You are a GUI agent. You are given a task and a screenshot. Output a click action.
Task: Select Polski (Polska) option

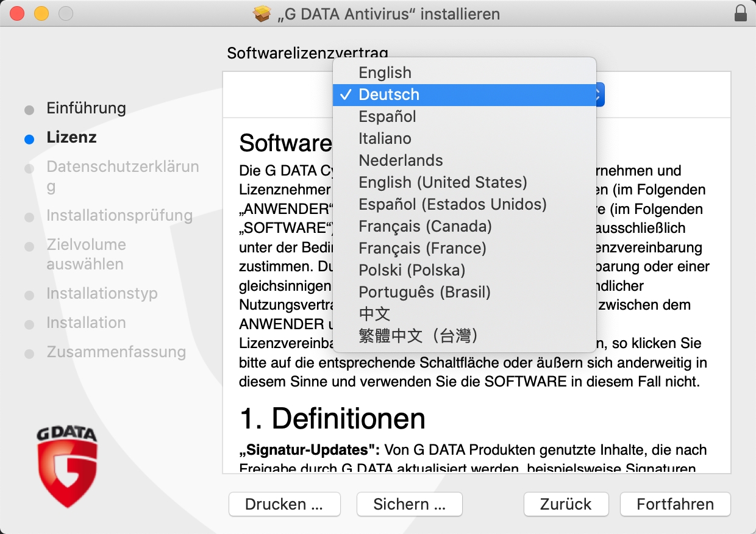tap(464, 270)
